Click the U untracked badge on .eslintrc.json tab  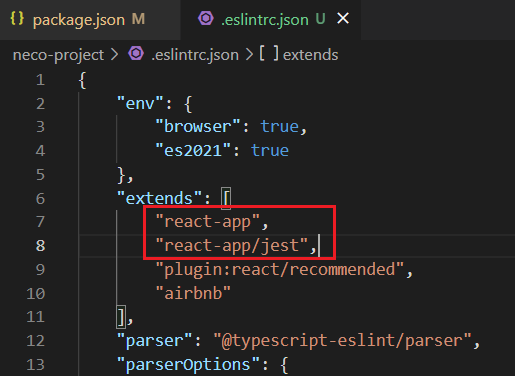click(320, 19)
